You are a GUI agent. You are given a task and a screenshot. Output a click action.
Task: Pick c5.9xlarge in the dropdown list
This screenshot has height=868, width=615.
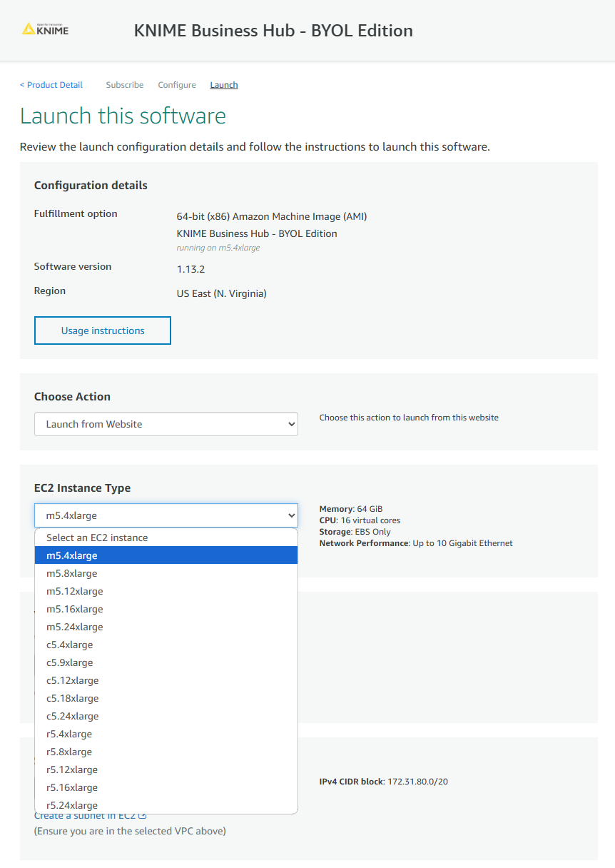pos(166,662)
